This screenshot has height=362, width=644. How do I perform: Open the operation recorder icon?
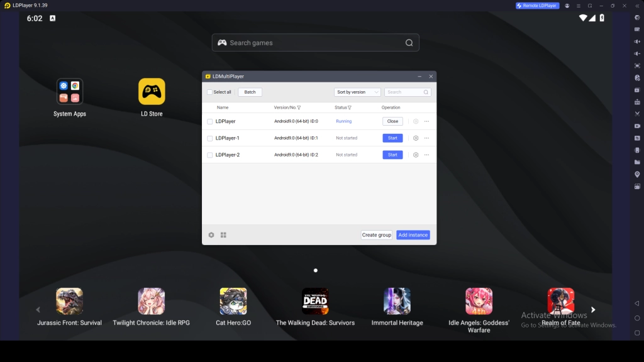tap(637, 77)
